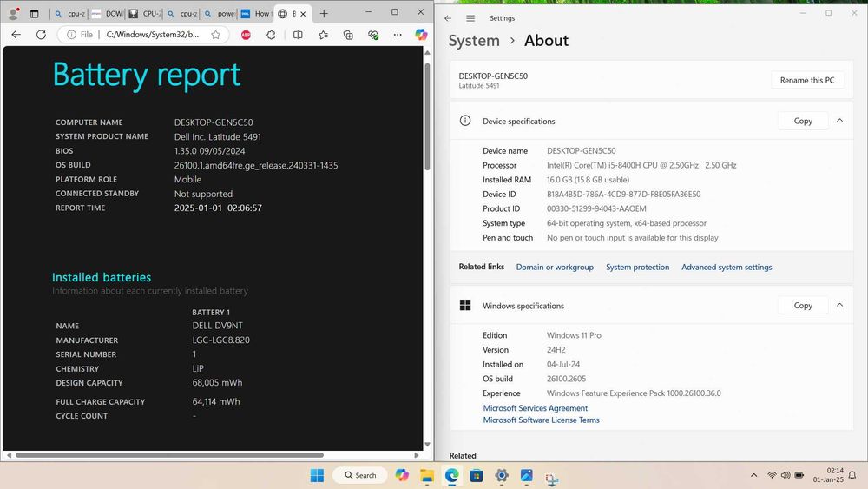Open the System protection link
This screenshot has height=489, width=868.
[637, 267]
